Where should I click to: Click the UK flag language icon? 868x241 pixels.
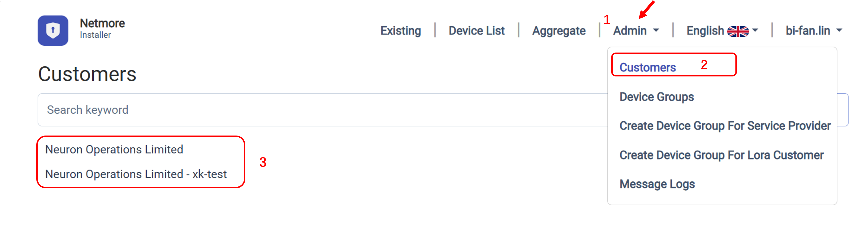(x=738, y=31)
